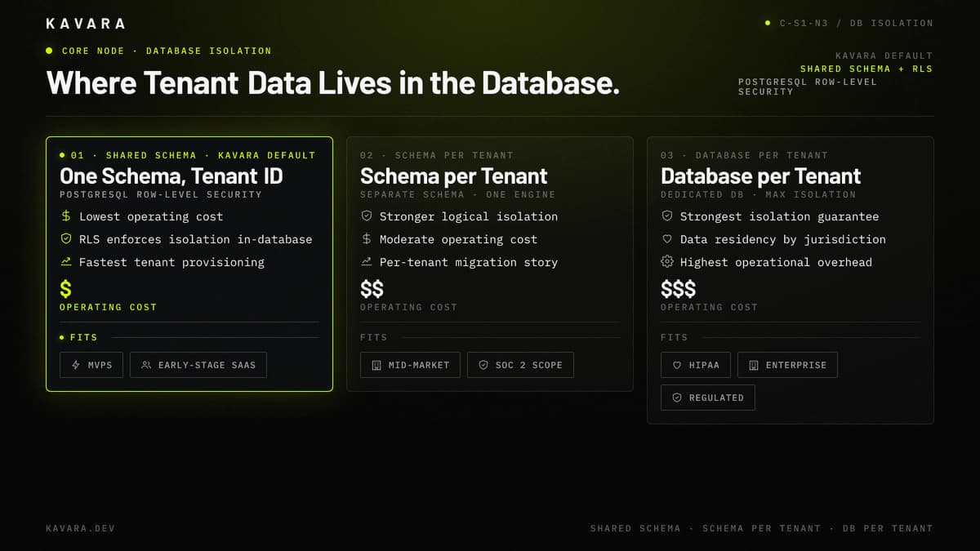Screen dimensions: 980x551
Task: Click the shield icon beside RLS enforces isolation
Action: click(x=66, y=239)
